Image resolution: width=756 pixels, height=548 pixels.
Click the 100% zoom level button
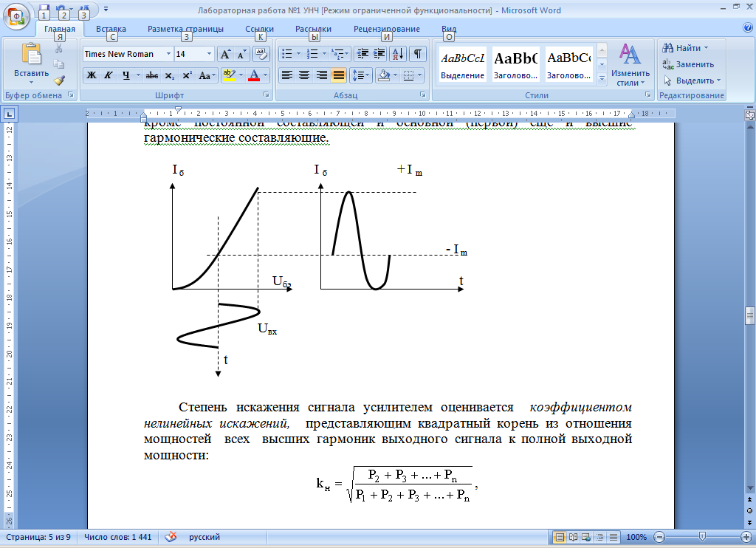pyautogui.click(x=636, y=537)
